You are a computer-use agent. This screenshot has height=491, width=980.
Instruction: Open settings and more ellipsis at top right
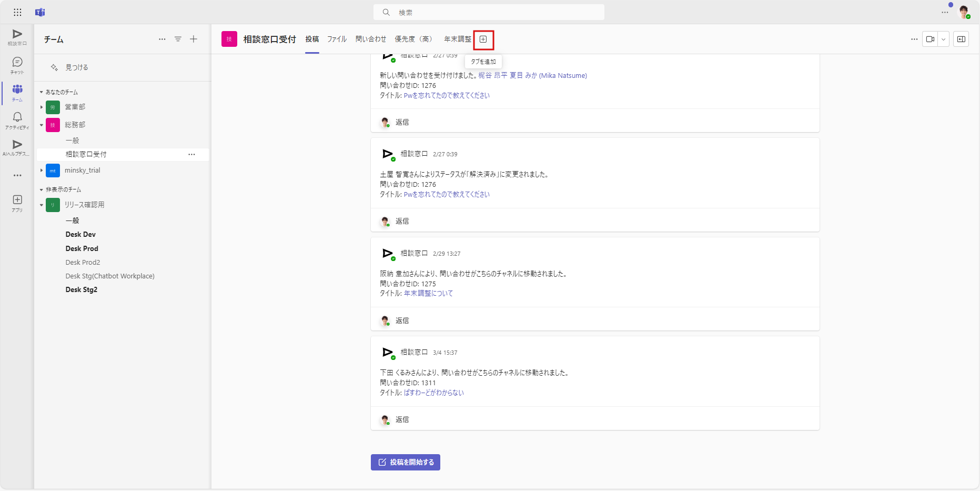tap(945, 12)
